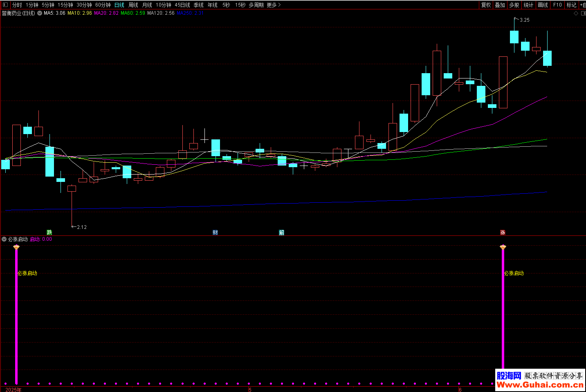Image resolution: width=586 pixels, height=392 pixels.
Task: Expand the 更多 more periods menu
Action: pyautogui.click(x=274, y=5)
